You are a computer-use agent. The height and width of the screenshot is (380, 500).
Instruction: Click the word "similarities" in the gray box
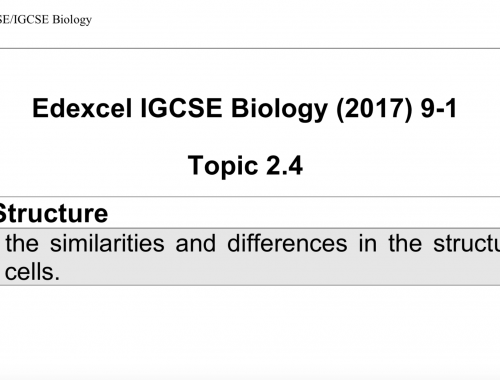click(107, 243)
